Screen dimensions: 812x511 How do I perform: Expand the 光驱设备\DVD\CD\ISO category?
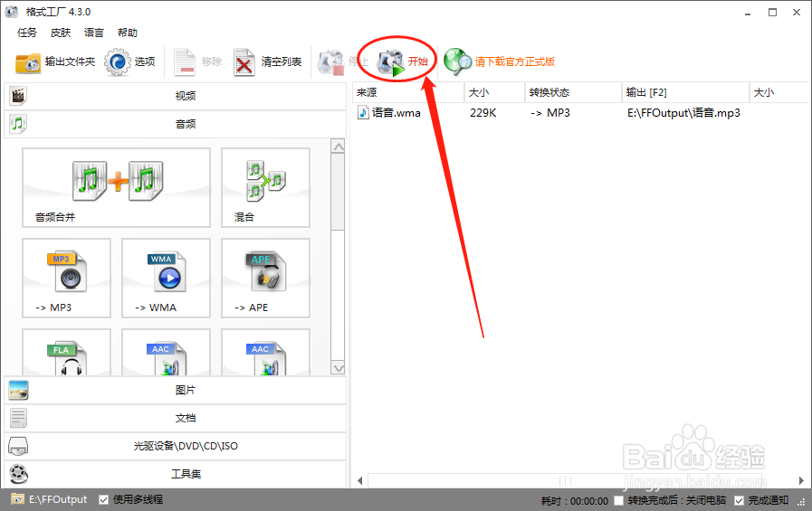pos(175,446)
